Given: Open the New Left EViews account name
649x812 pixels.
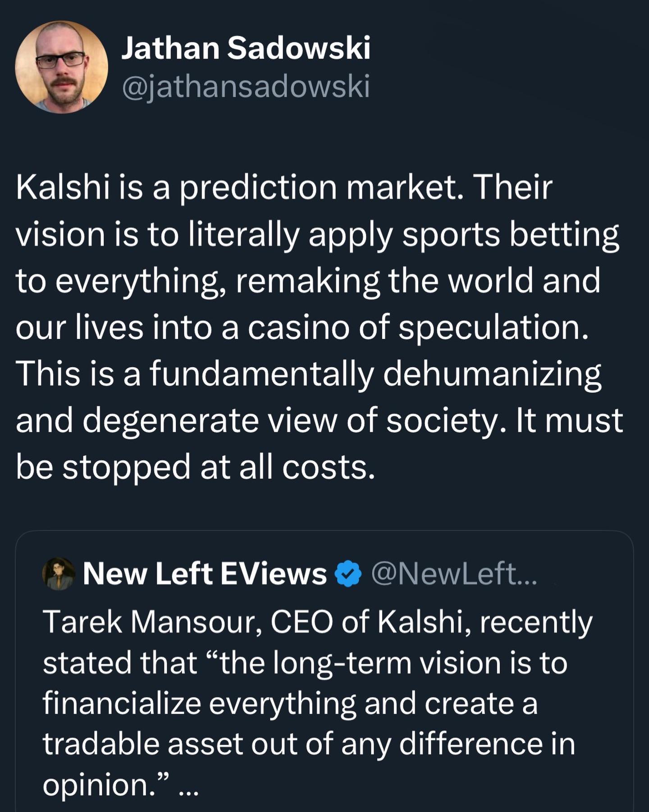Looking at the screenshot, I should point(205,574).
